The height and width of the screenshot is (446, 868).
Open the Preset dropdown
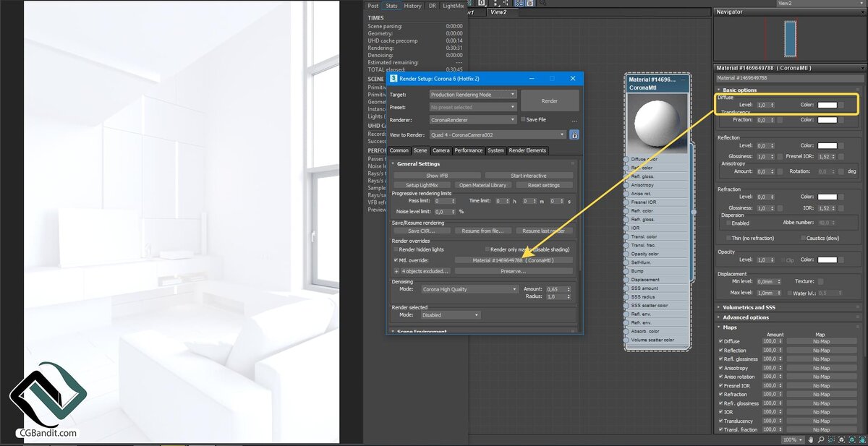[473, 107]
